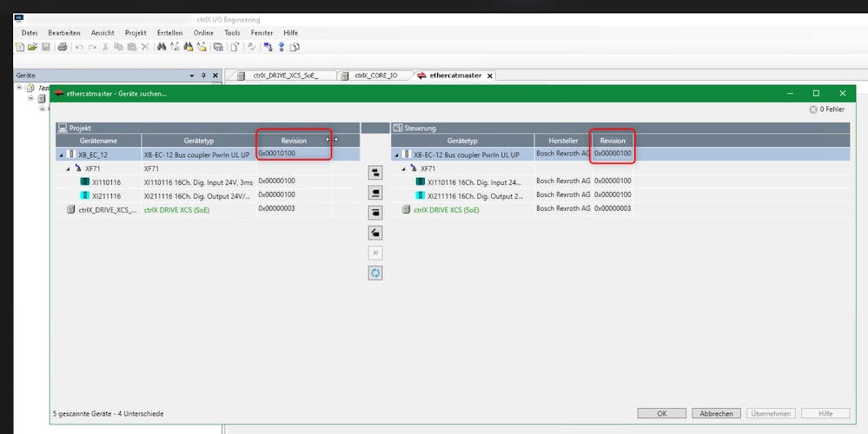The height and width of the screenshot is (434, 868).
Task: Collapse the XB_EC_12 node in Projekt tree
Action: coord(61,155)
